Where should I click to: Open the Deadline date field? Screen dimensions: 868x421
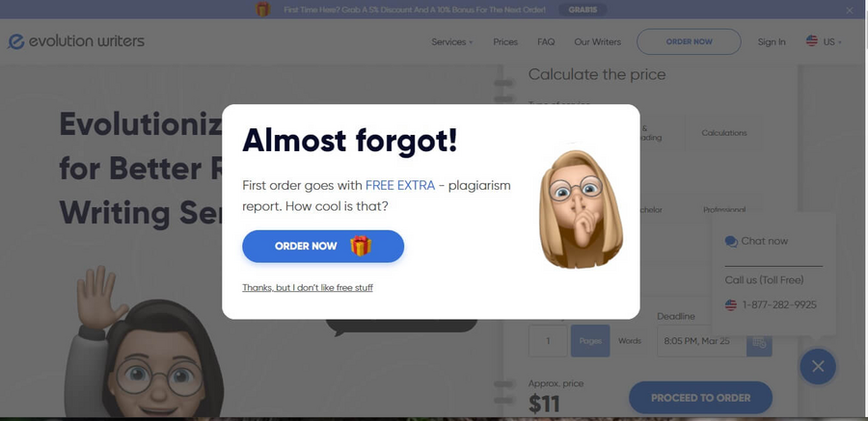point(702,341)
